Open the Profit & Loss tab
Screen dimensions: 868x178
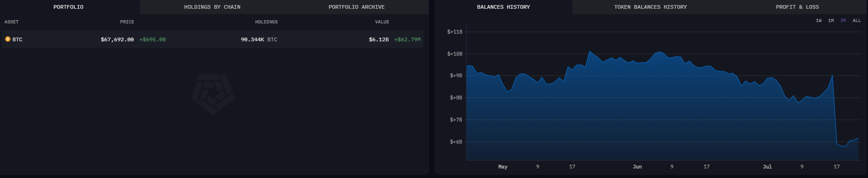tap(797, 7)
